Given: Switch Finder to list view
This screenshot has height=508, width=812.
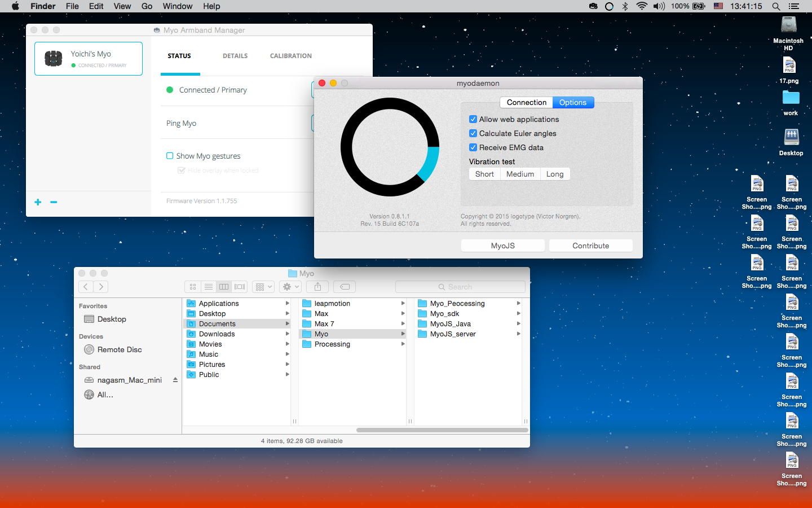Looking at the screenshot, I should coord(209,287).
